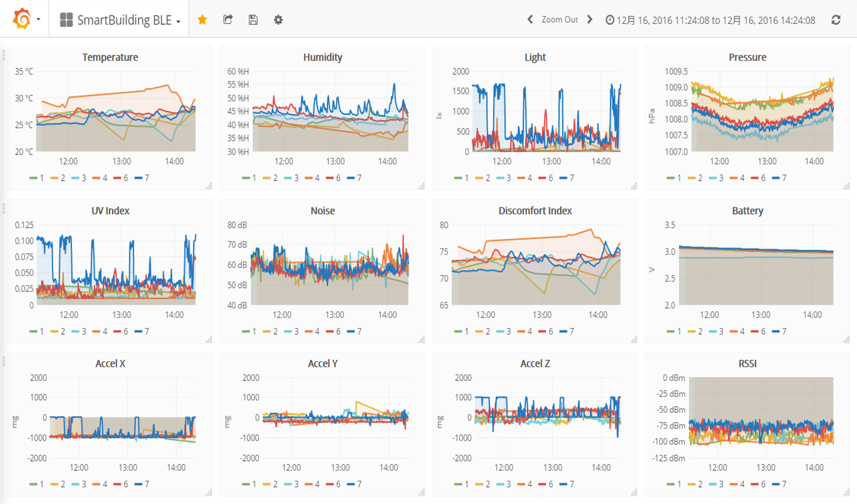Open the SmartBuilding BLE dashboard picker
Viewport: 857px width, 504px height.
[120, 20]
